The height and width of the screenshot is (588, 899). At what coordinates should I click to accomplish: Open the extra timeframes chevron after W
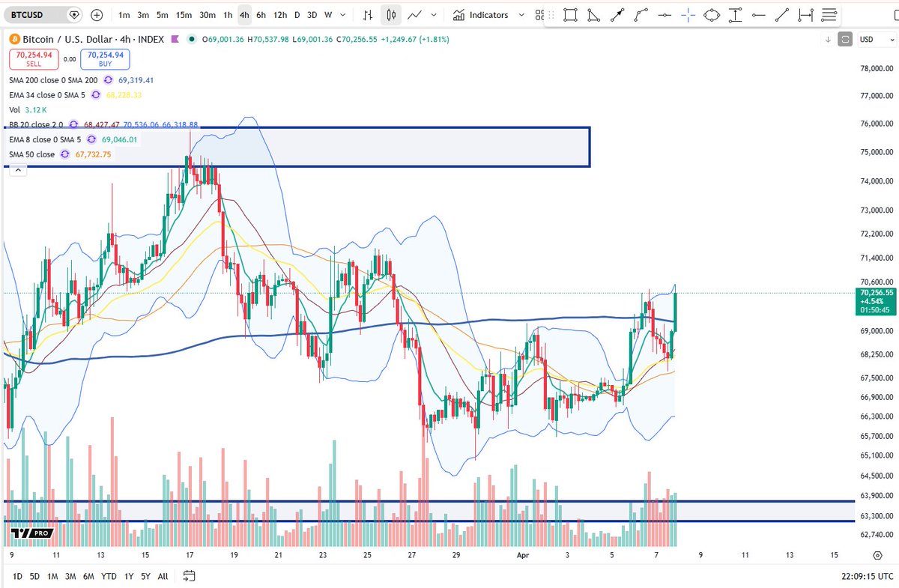342,14
